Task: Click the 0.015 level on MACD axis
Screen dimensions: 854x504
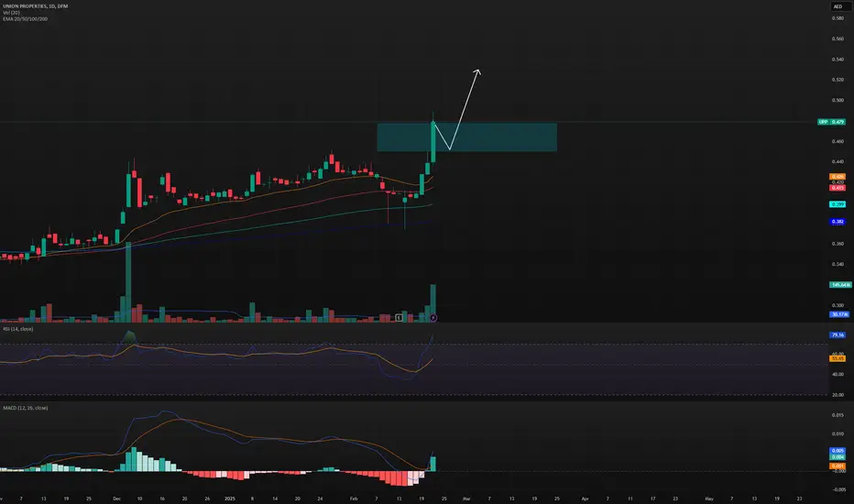Action: (x=838, y=415)
